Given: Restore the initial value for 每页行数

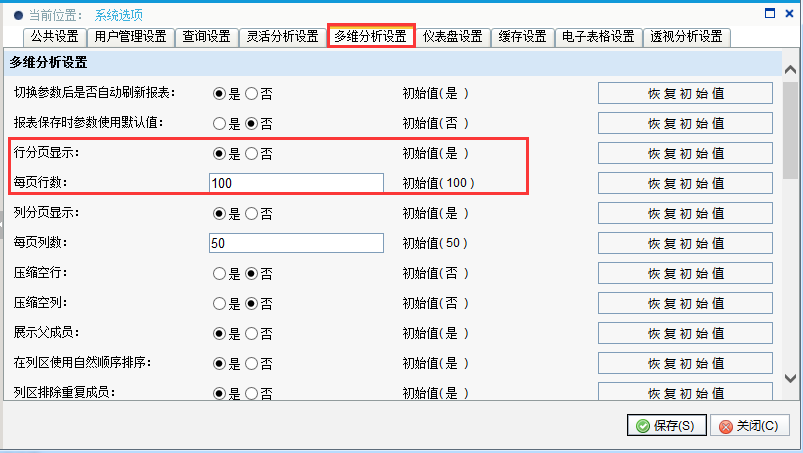Looking at the screenshot, I should pyautogui.click(x=685, y=183).
